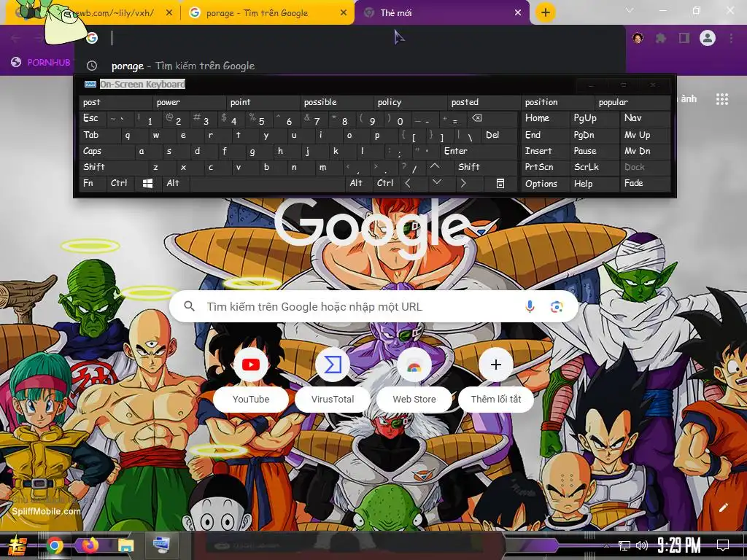Click the PrtScn key on keyboard
Image resolution: width=747 pixels, height=560 pixels.
click(x=544, y=167)
